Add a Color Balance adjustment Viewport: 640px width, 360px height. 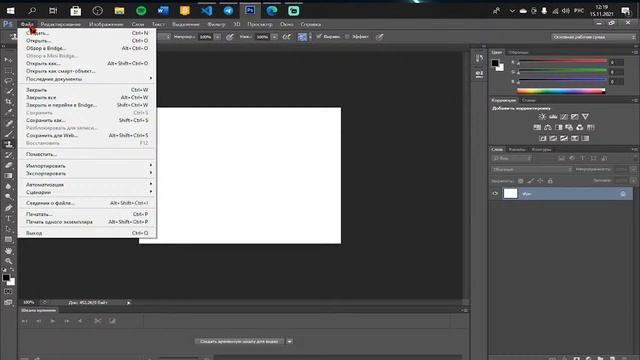pos(548,127)
